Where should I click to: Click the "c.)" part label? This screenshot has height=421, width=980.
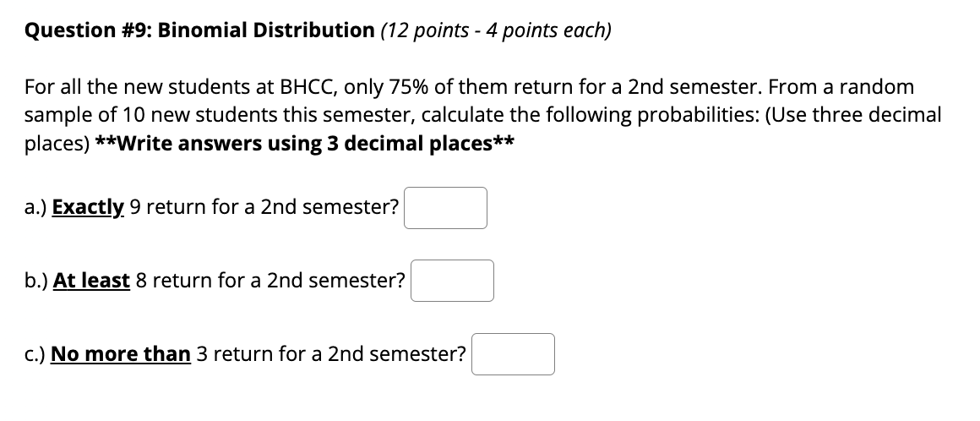point(35,354)
